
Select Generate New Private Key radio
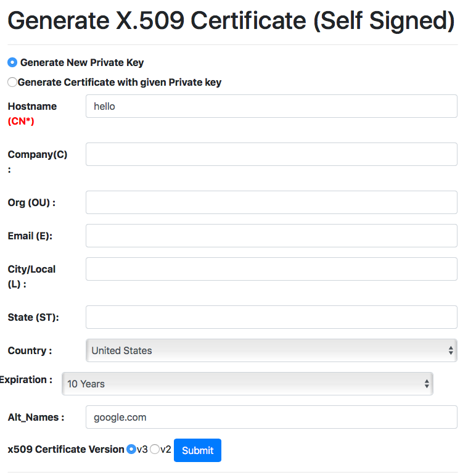click(12, 62)
